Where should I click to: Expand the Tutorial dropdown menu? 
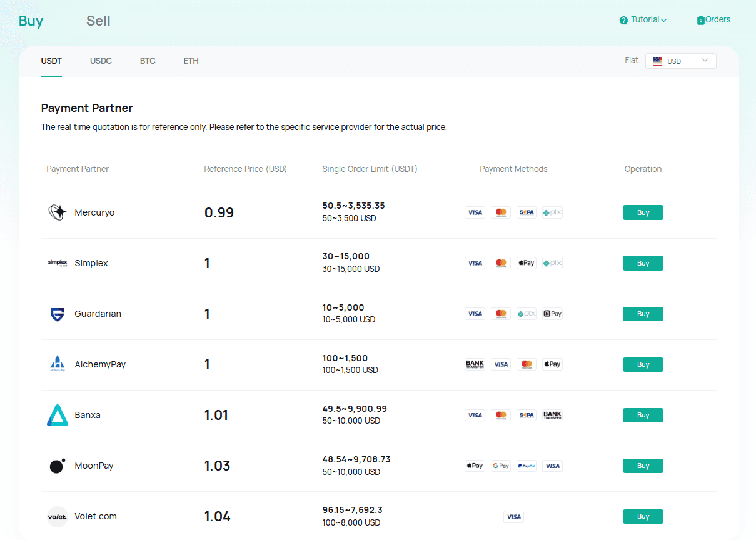643,20
